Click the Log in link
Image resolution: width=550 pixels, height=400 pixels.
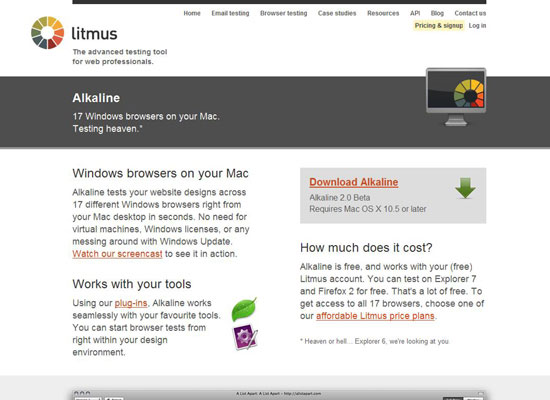pos(477,26)
